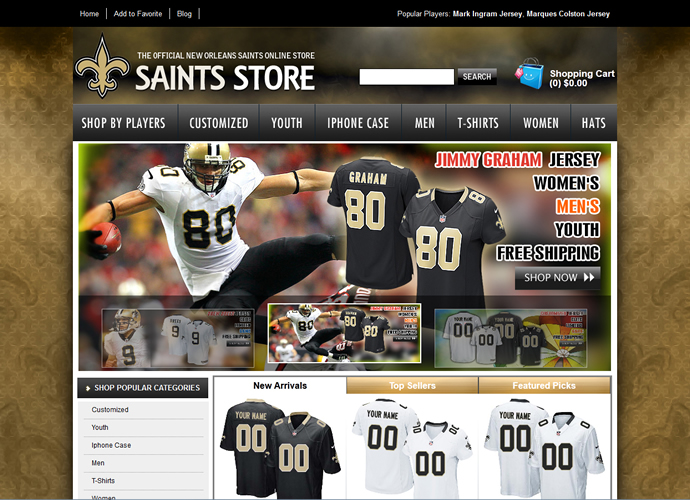Screen dimensions: 690x500
Task: Open Mark Ingram Jersey link
Action: tap(488, 14)
